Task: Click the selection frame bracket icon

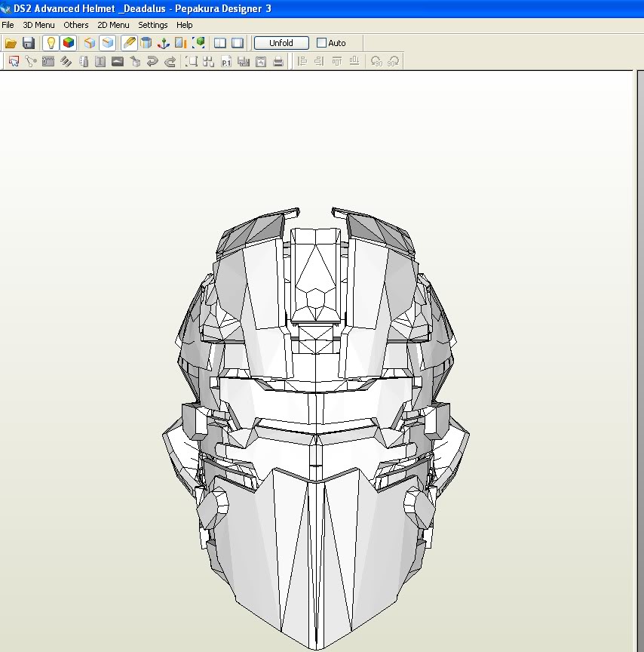Action: [x=191, y=62]
